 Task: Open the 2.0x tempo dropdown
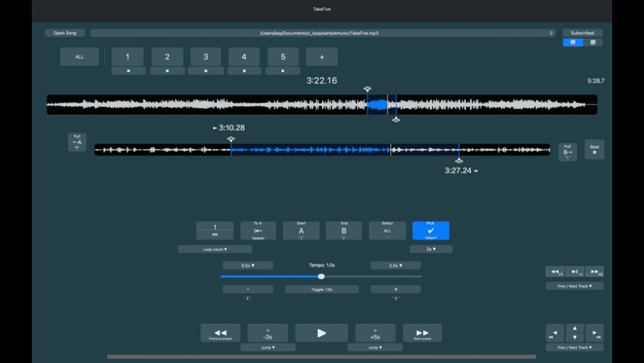click(x=395, y=265)
